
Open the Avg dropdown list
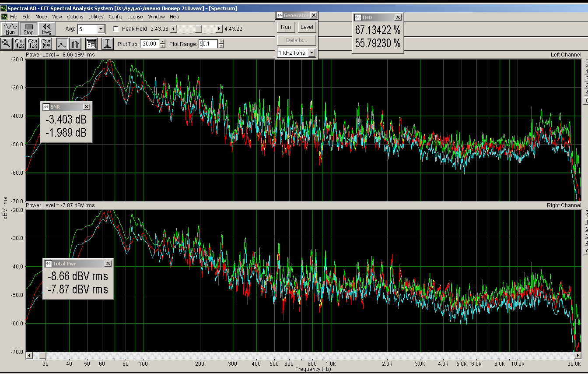(x=101, y=29)
